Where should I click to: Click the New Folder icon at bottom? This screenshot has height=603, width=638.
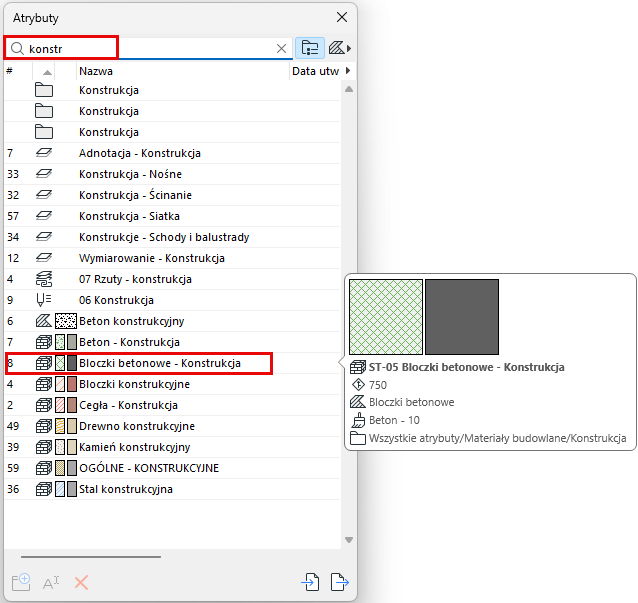point(21,582)
